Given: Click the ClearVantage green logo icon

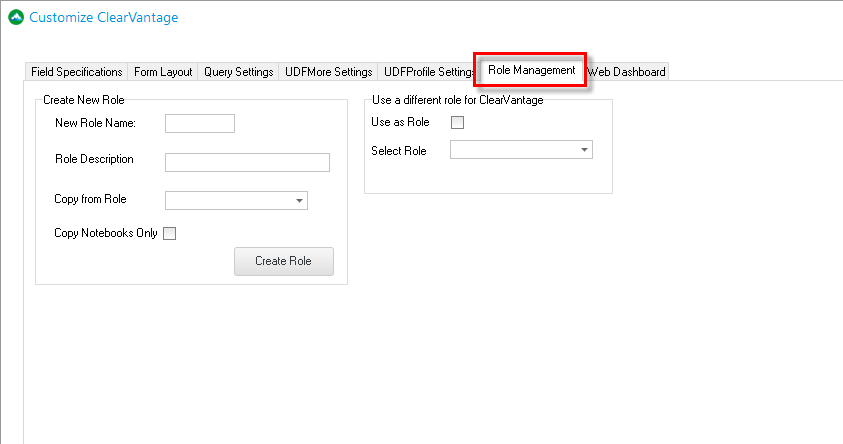Looking at the screenshot, I should point(16,17).
